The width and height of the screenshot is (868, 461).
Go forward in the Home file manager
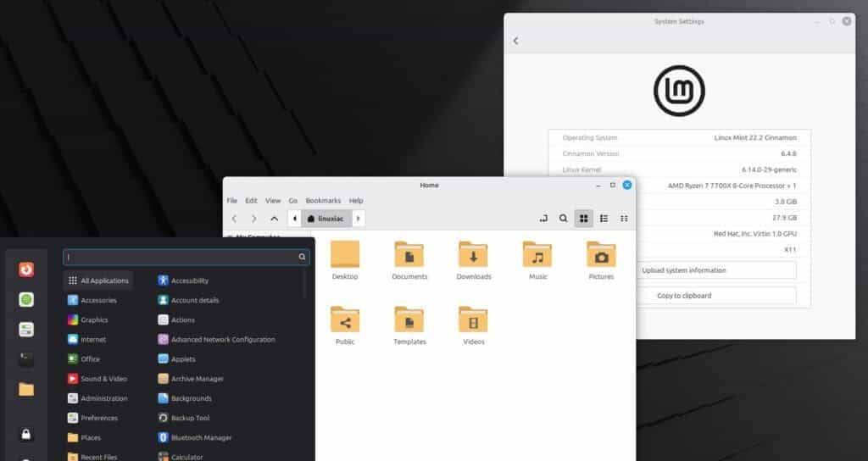pos(254,219)
